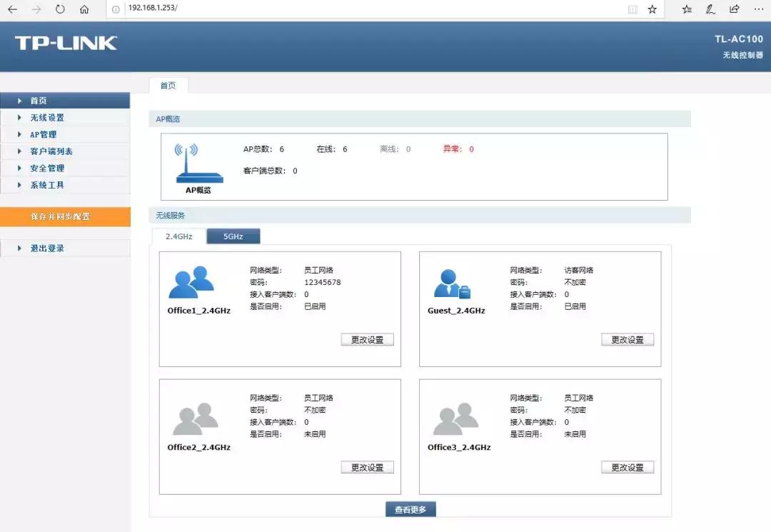
Task: Click the AP总数 value label
Action: click(x=263, y=149)
